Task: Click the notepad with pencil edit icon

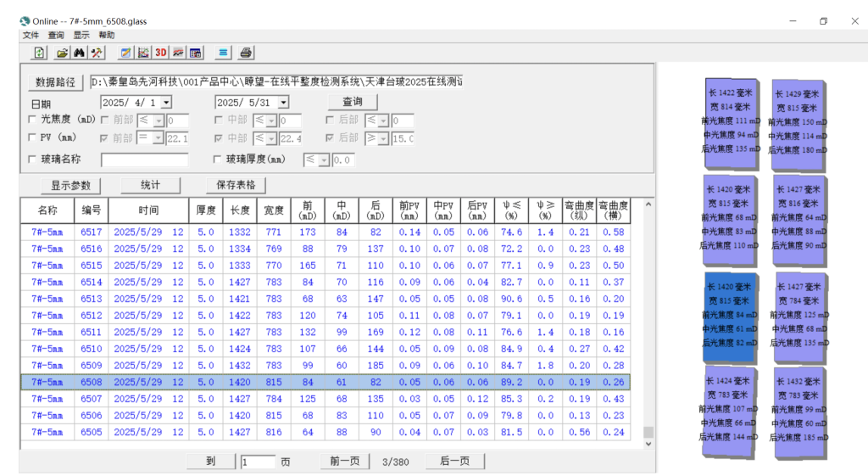Action: tap(125, 53)
